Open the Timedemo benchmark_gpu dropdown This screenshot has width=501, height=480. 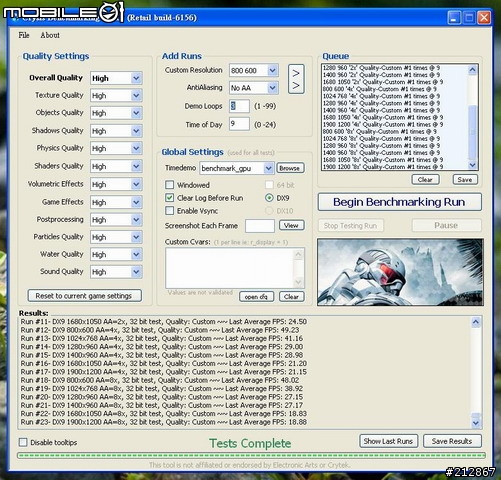click(x=269, y=168)
